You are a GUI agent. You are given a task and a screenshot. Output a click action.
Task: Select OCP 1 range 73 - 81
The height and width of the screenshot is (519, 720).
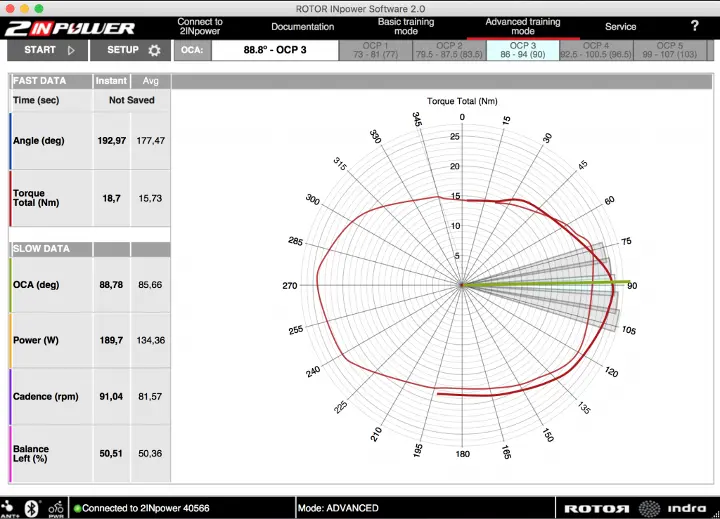coord(376,50)
